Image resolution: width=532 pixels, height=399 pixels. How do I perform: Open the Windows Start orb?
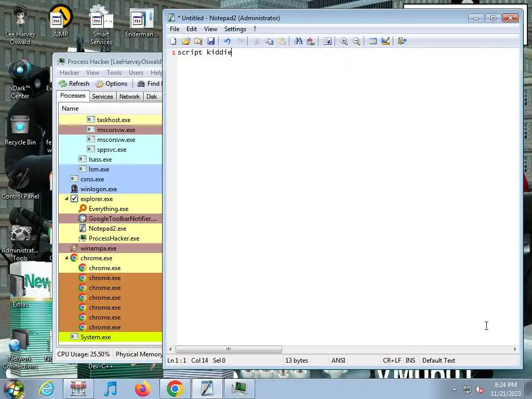tap(14, 389)
